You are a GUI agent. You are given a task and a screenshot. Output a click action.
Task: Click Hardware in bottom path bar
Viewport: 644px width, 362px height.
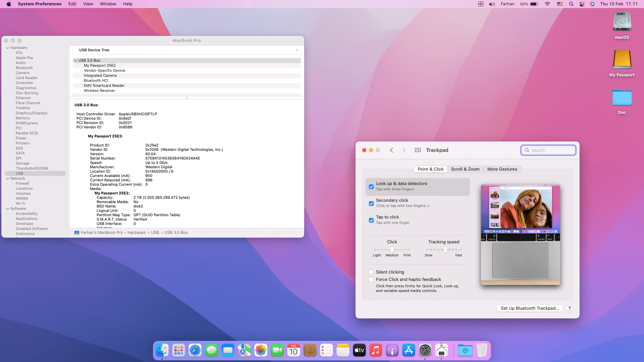136,233
